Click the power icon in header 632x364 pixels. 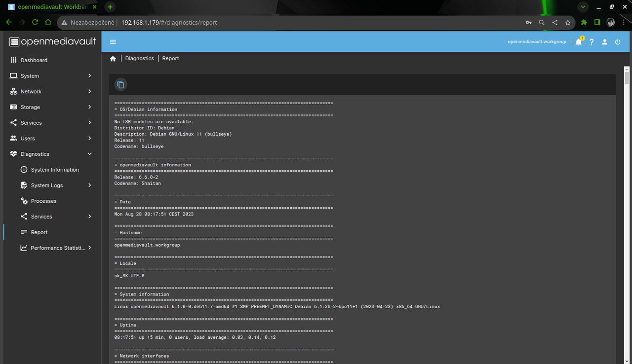[x=618, y=42]
